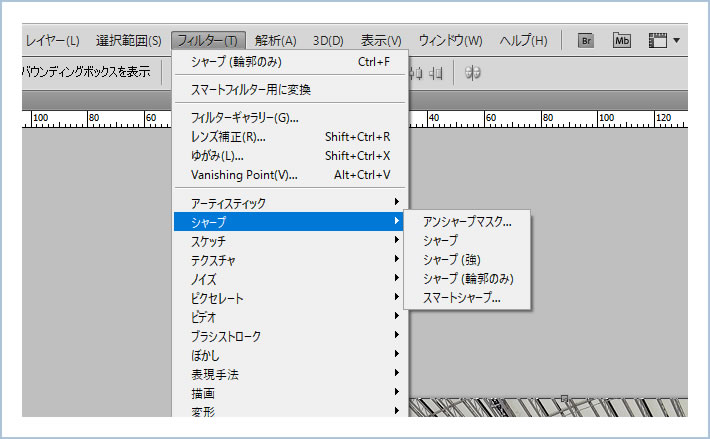Choose plain シャープ in the submenu

(x=467, y=241)
